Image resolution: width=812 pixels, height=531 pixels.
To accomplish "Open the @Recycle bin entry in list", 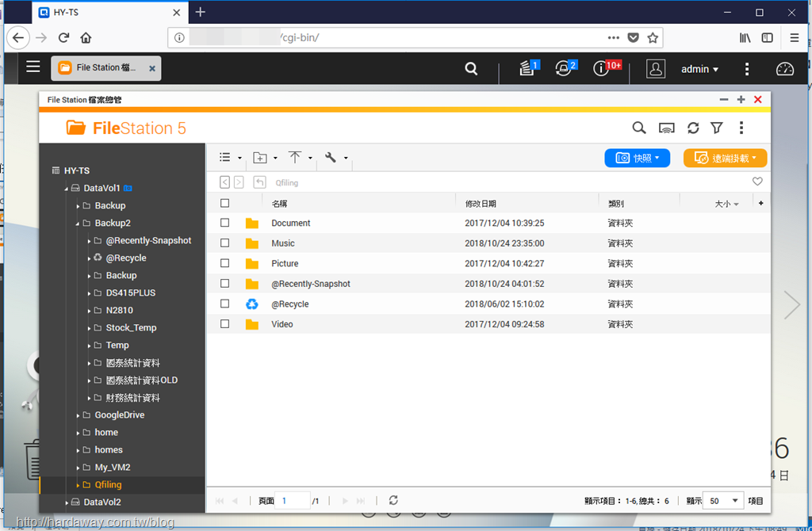I will (x=290, y=304).
